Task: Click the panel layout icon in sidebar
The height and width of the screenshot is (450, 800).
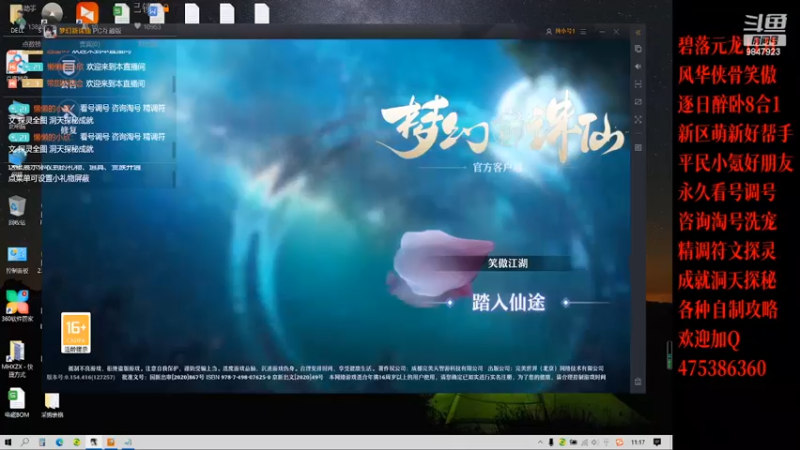Action: (638, 147)
